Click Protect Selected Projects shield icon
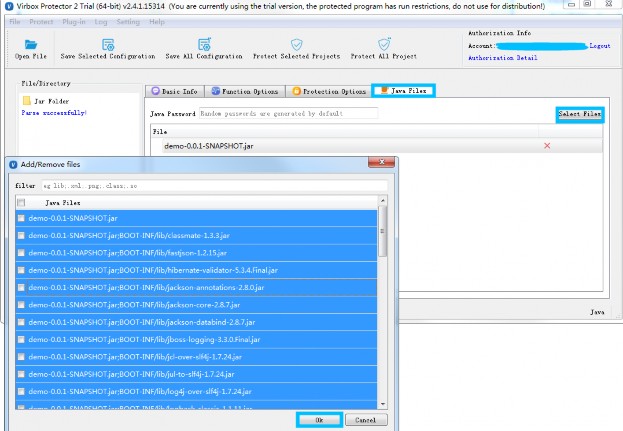 tap(296, 44)
